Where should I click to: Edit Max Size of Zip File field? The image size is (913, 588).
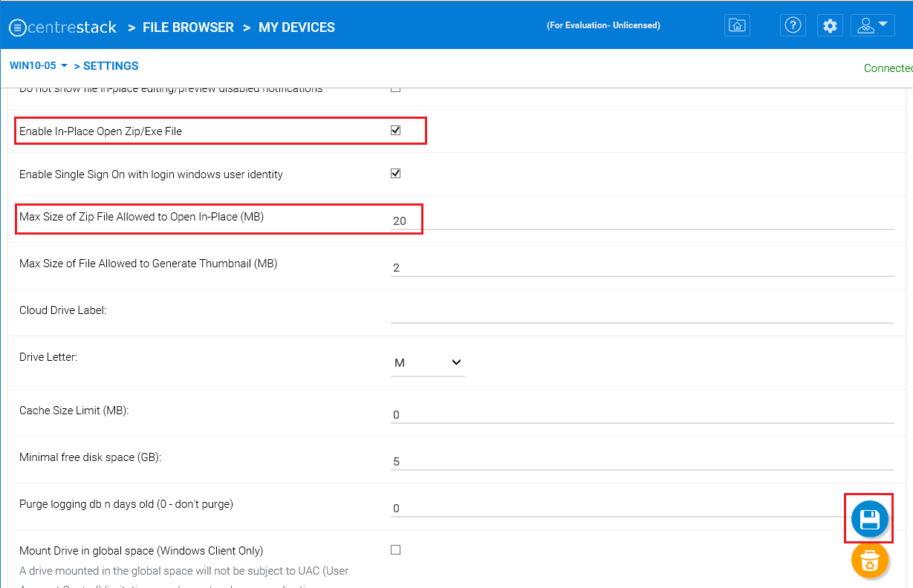coord(642,220)
